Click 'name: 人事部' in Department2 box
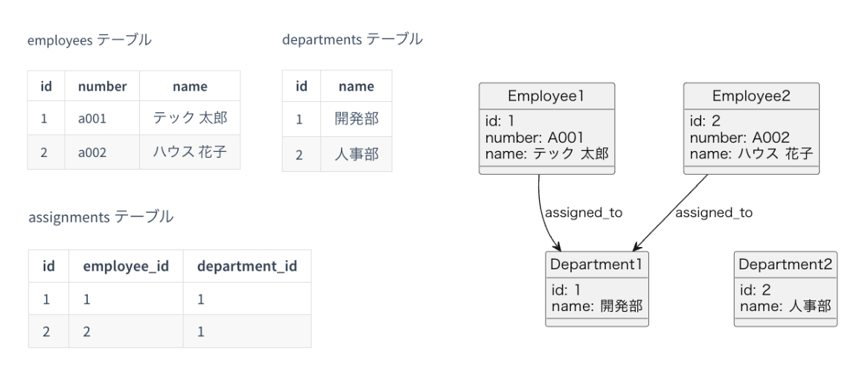Screen dimensions: 868x372 point(785,306)
